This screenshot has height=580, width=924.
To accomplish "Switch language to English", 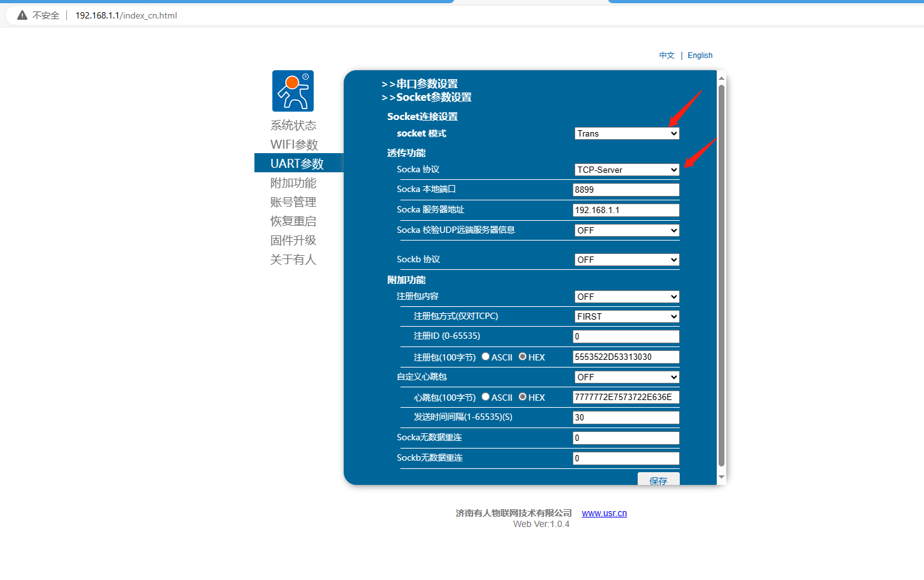I will tap(700, 56).
